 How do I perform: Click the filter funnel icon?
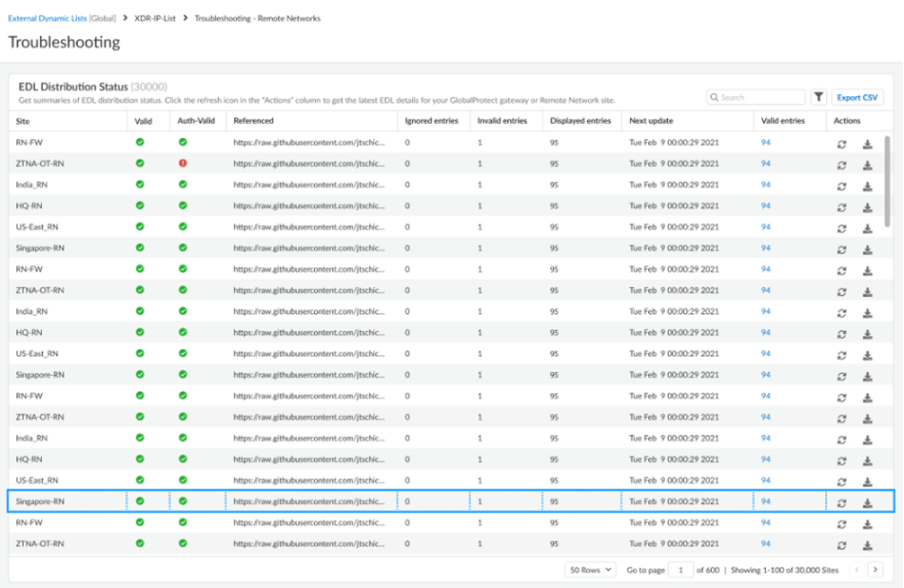pos(818,97)
